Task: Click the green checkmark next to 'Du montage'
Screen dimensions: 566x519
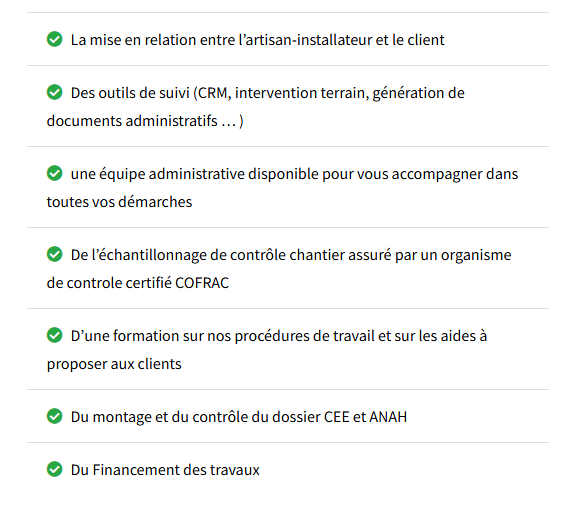Action: tap(55, 416)
